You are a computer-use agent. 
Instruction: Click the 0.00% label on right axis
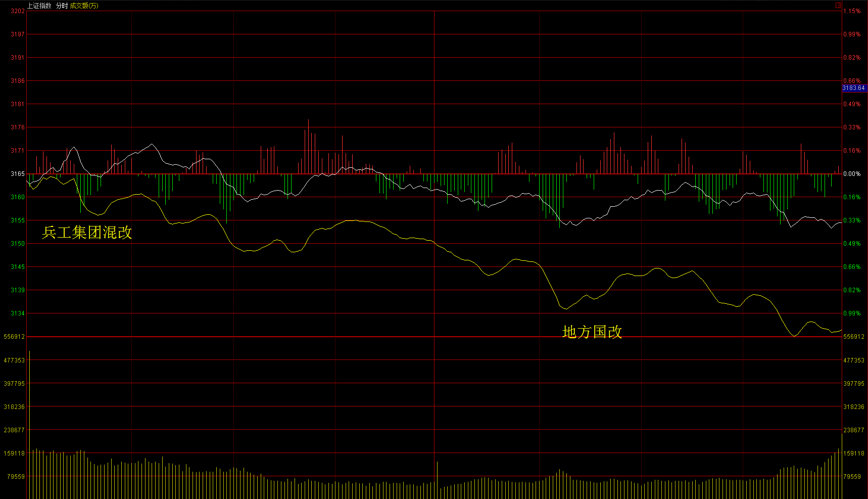[x=852, y=174]
